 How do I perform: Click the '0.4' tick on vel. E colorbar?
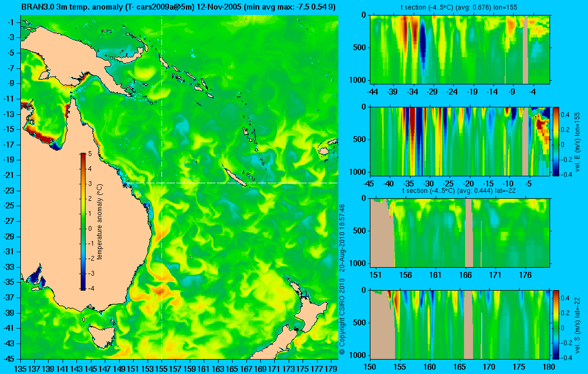566,115
